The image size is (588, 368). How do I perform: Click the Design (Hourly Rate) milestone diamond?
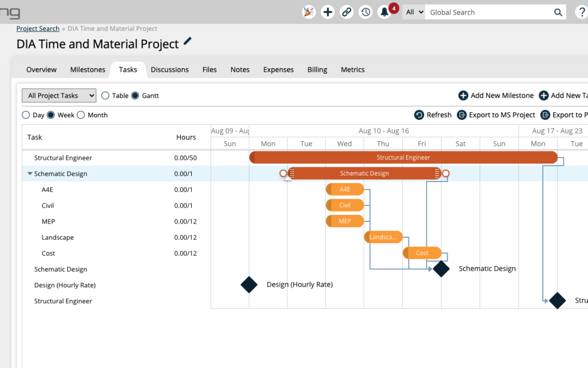249,285
